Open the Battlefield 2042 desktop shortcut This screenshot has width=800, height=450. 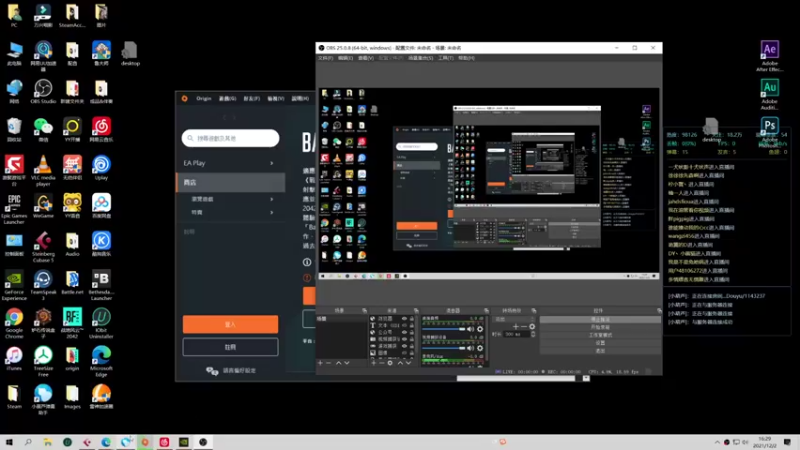click(x=72, y=323)
